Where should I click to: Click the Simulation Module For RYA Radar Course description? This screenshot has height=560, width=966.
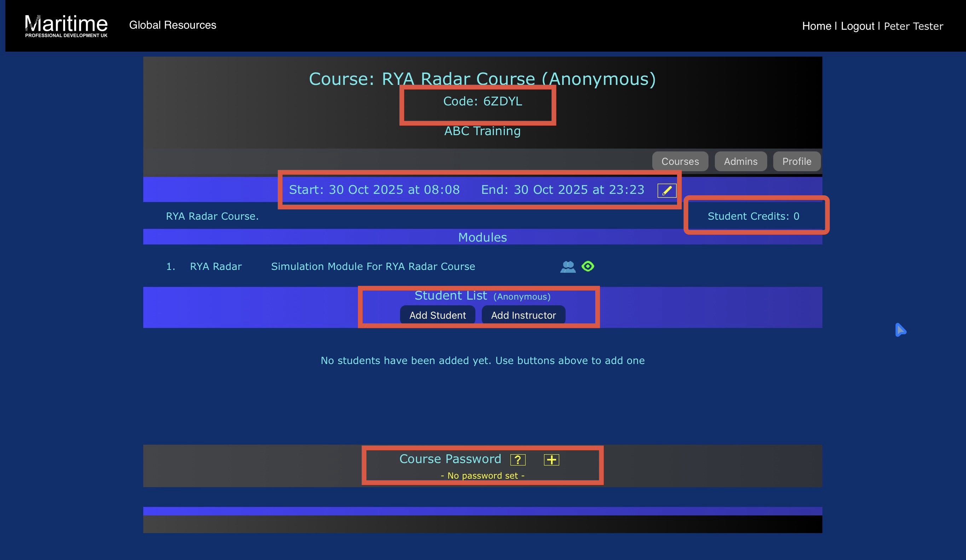[x=373, y=266]
